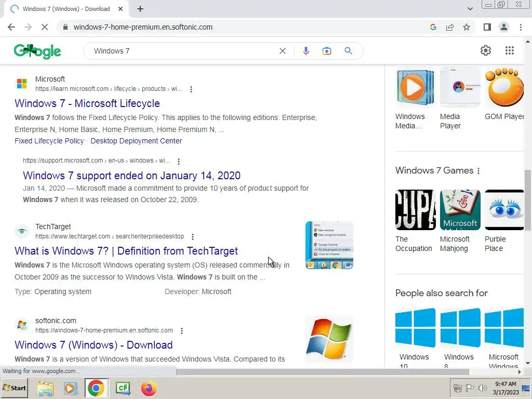Screen dimensions: 532x399
Task: Click the vertical page scrollbar thumb
Action: (528, 200)
